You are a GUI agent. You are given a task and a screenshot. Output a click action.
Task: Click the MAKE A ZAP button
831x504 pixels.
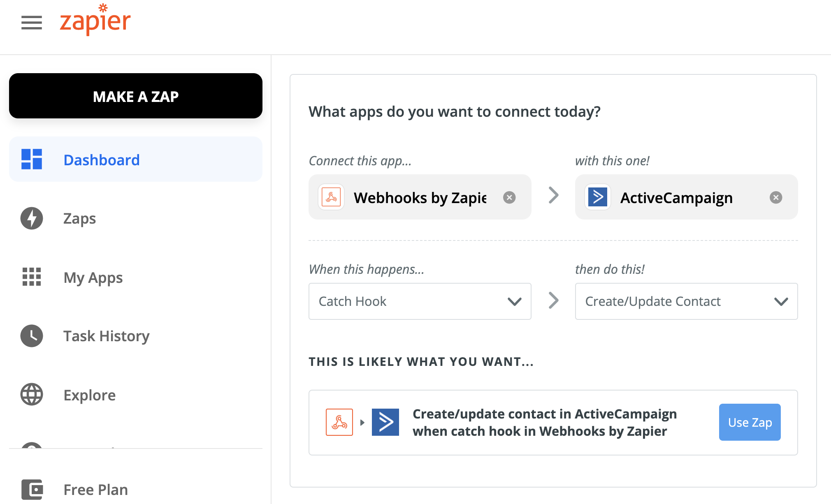(136, 96)
